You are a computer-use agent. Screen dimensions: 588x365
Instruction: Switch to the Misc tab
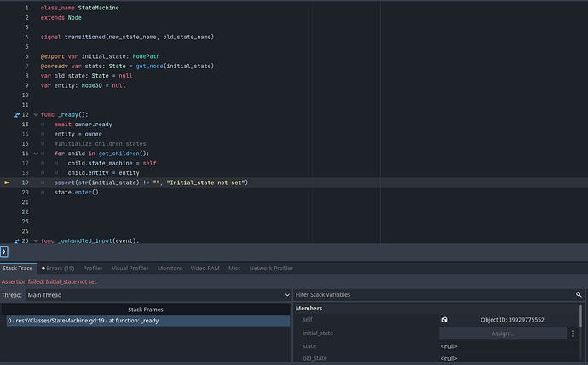point(234,269)
